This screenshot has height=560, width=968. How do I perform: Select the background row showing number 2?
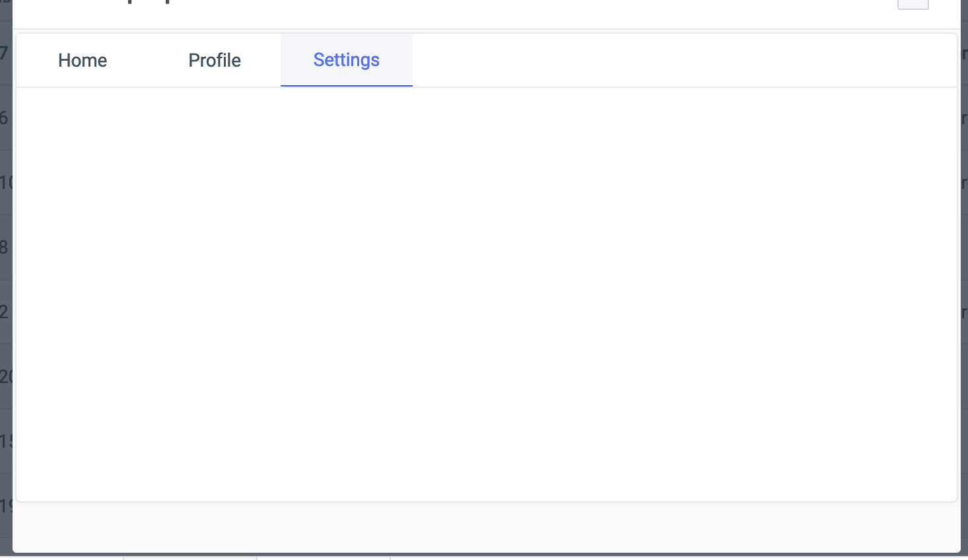(5, 312)
